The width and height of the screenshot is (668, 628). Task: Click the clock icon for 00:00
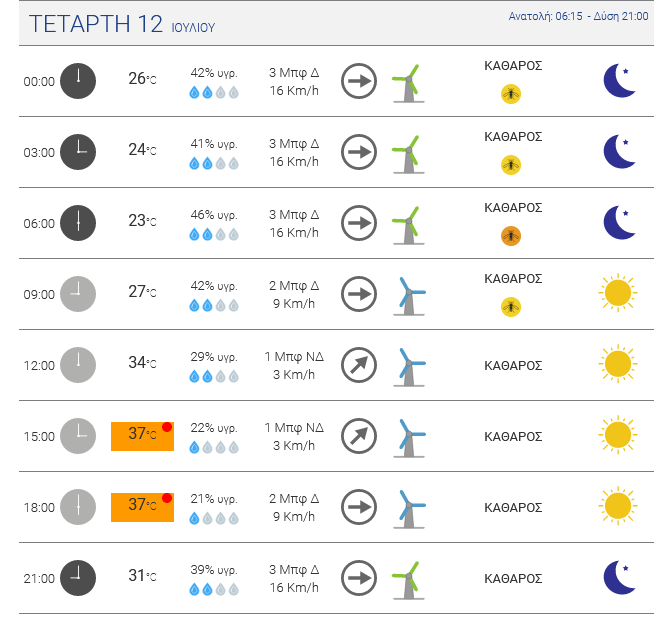[x=78, y=81]
